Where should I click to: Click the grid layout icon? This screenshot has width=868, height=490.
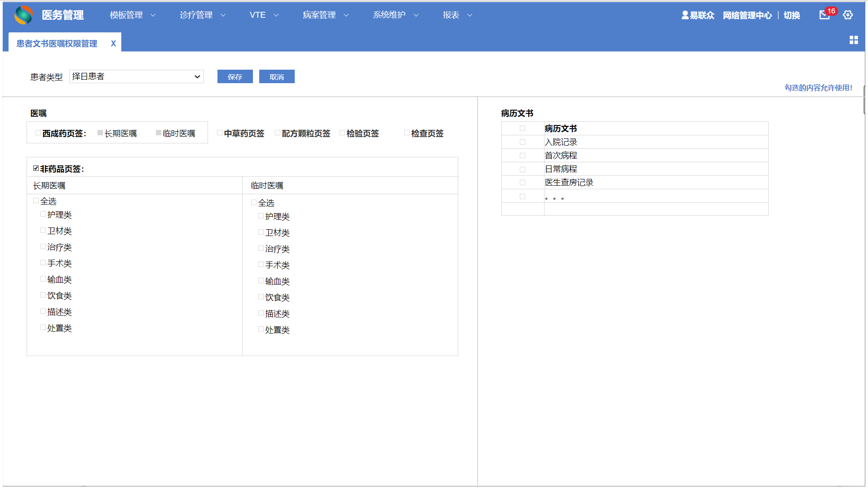coord(854,40)
